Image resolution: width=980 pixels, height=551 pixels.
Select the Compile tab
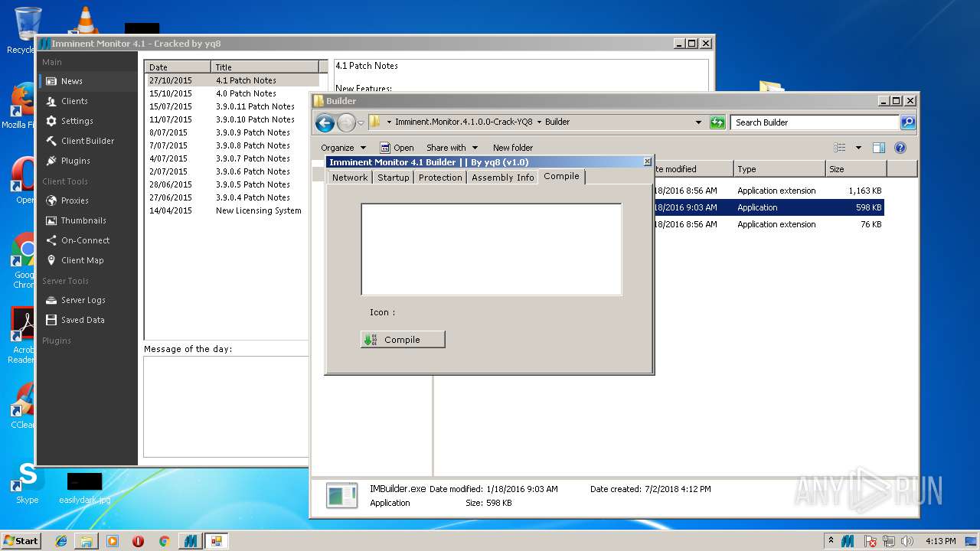click(561, 176)
